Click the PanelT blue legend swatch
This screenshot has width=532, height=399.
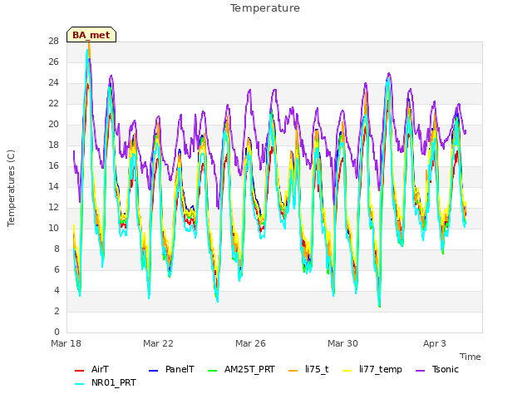(x=153, y=371)
